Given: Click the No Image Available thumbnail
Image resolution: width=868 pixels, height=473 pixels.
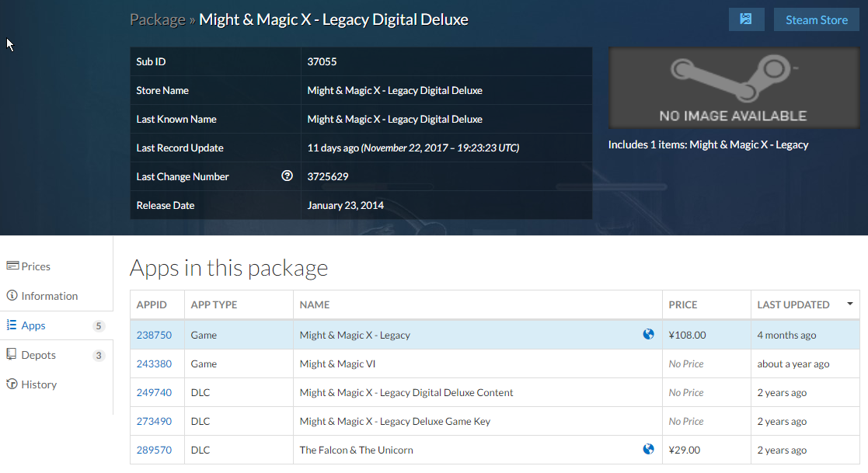Looking at the screenshot, I should [734, 88].
